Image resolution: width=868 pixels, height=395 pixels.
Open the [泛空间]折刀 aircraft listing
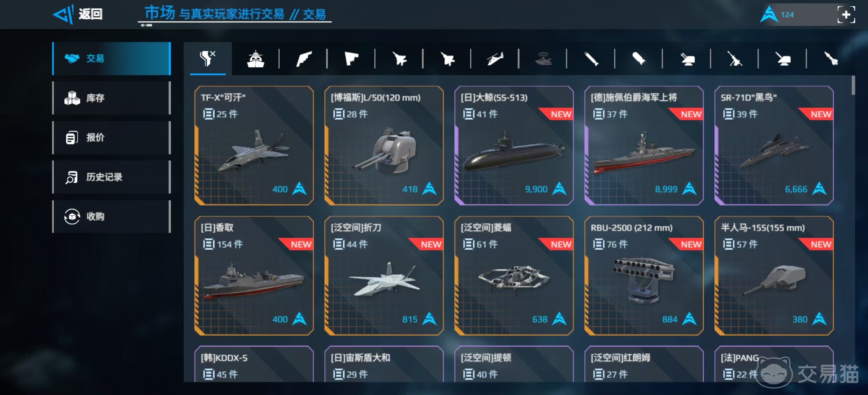(x=384, y=275)
